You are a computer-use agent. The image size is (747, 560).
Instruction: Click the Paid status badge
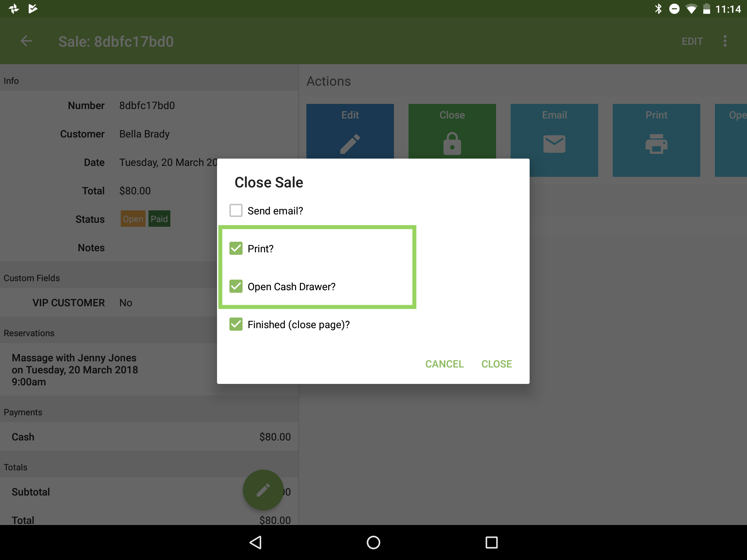(x=159, y=219)
